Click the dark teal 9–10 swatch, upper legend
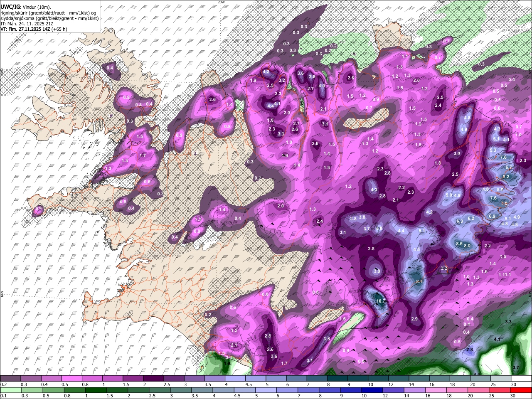532x399 pixels. click(x=357, y=378)
